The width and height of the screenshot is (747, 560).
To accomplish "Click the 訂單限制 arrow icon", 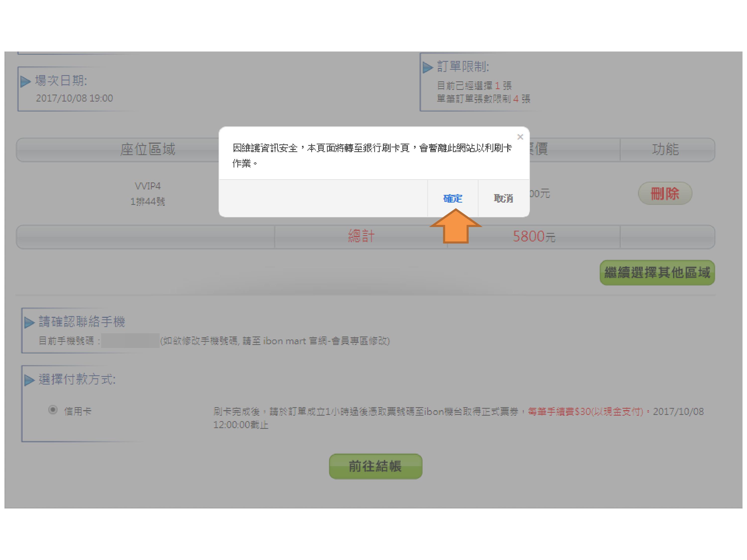I will point(428,67).
